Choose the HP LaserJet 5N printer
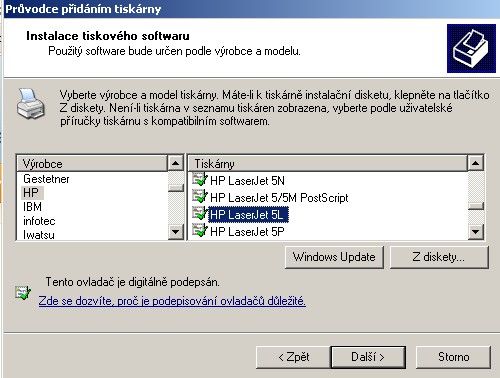This screenshot has height=378, width=500. click(247, 181)
